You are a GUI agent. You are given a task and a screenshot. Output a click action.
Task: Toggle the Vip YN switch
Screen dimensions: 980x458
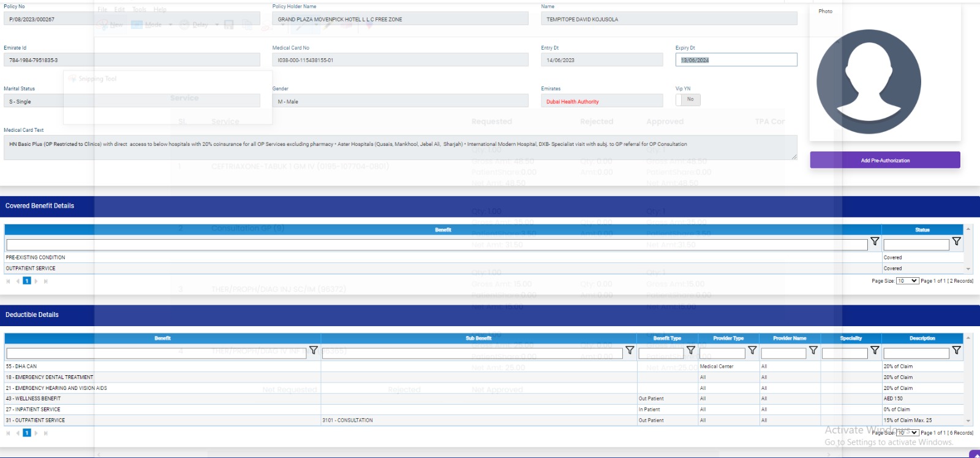click(688, 99)
